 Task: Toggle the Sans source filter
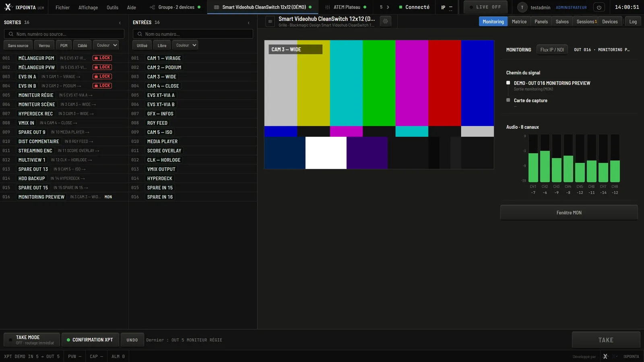pyautogui.click(x=18, y=45)
